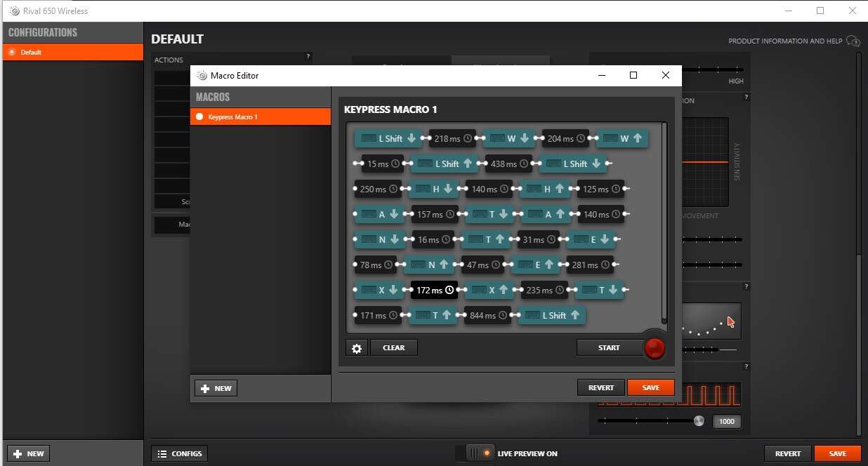Select the Default configuration radio button

(x=12, y=53)
